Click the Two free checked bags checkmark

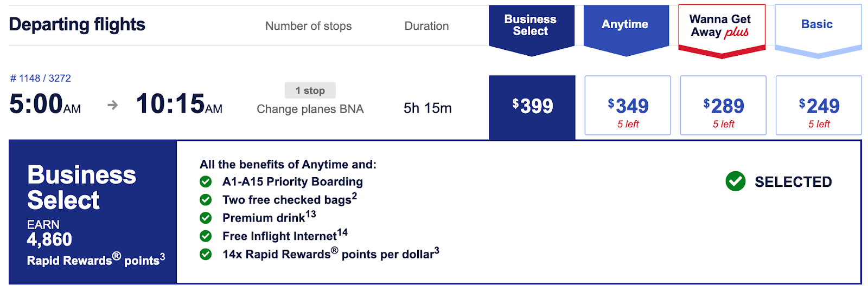click(206, 200)
